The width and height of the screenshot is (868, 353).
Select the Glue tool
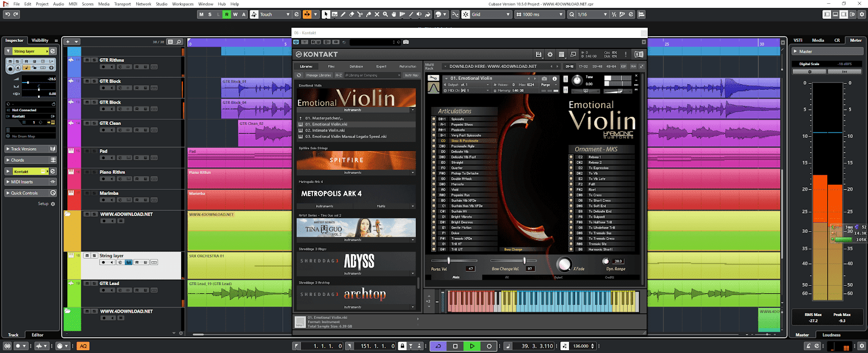pyautogui.click(x=369, y=14)
